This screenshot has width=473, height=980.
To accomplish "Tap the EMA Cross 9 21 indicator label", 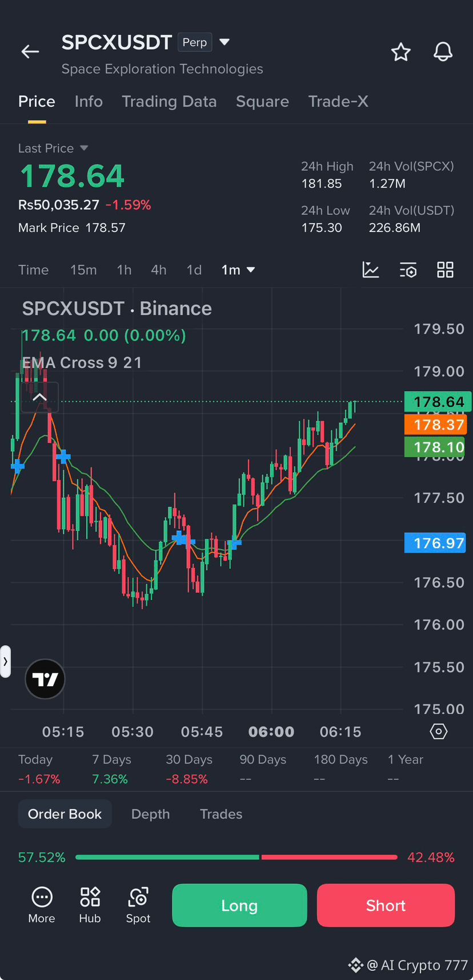I will pyautogui.click(x=82, y=363).
